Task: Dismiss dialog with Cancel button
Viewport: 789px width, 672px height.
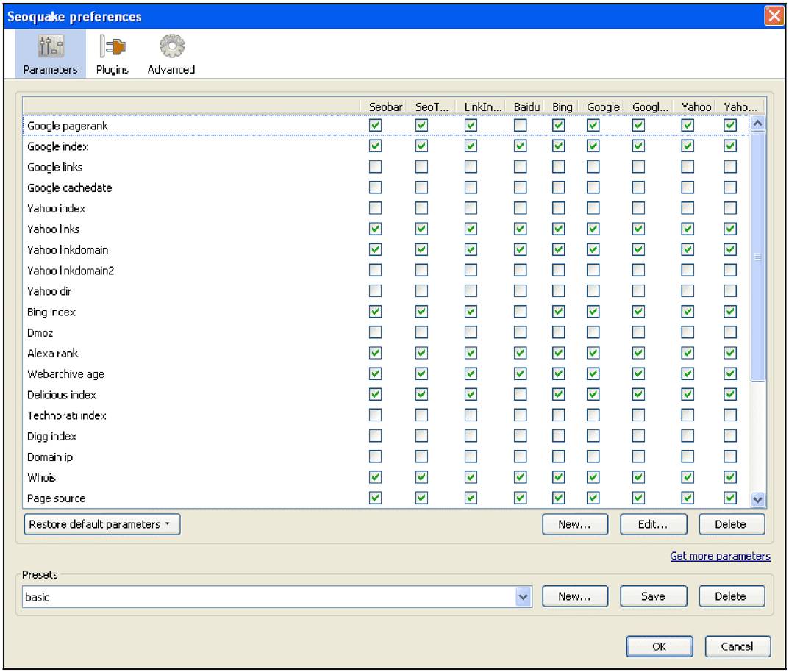Action: click(x=738, y=646)
